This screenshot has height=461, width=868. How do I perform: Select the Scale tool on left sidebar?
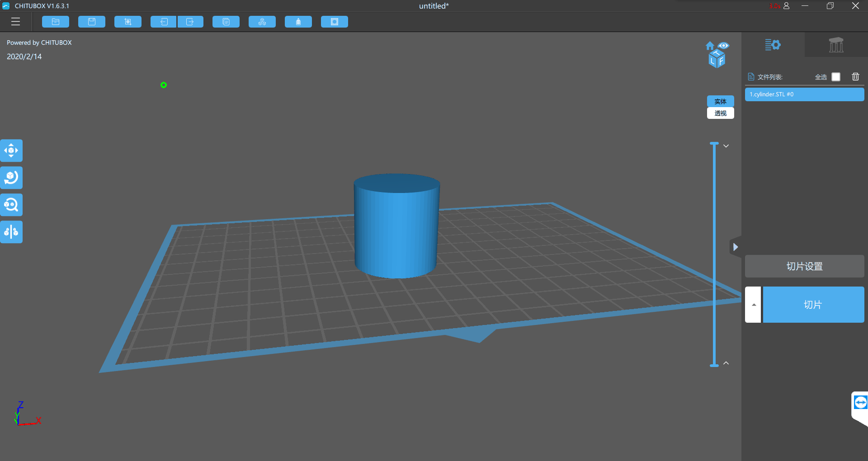point(11,205)
